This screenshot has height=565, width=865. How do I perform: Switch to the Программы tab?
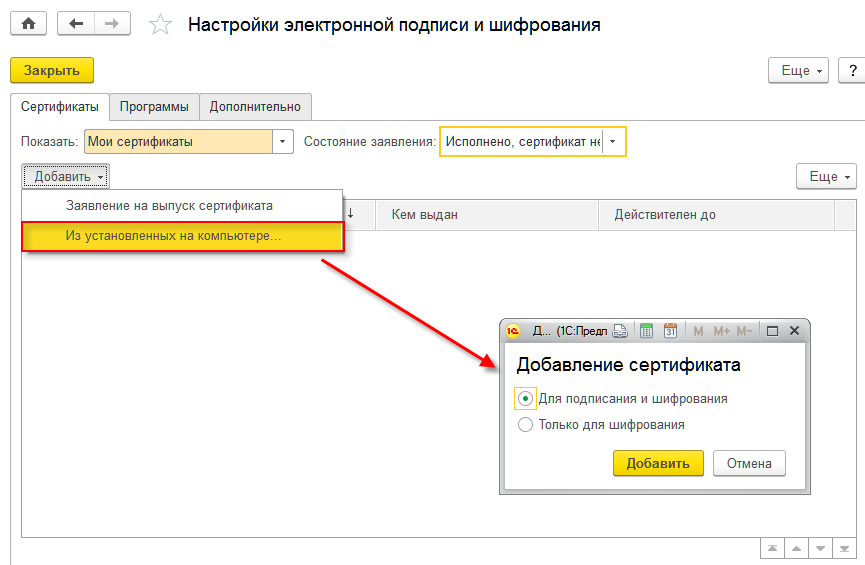coord(154,106)
